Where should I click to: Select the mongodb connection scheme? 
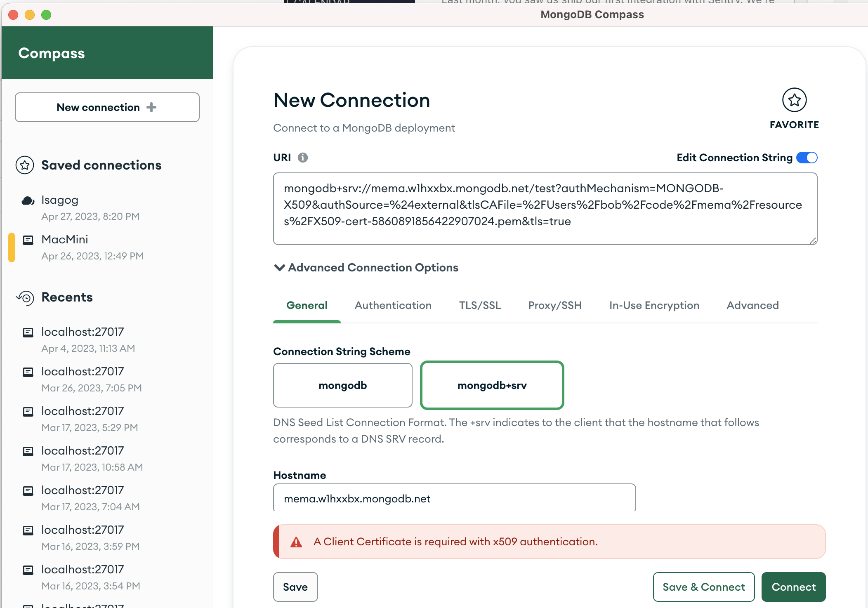(342, 385)
